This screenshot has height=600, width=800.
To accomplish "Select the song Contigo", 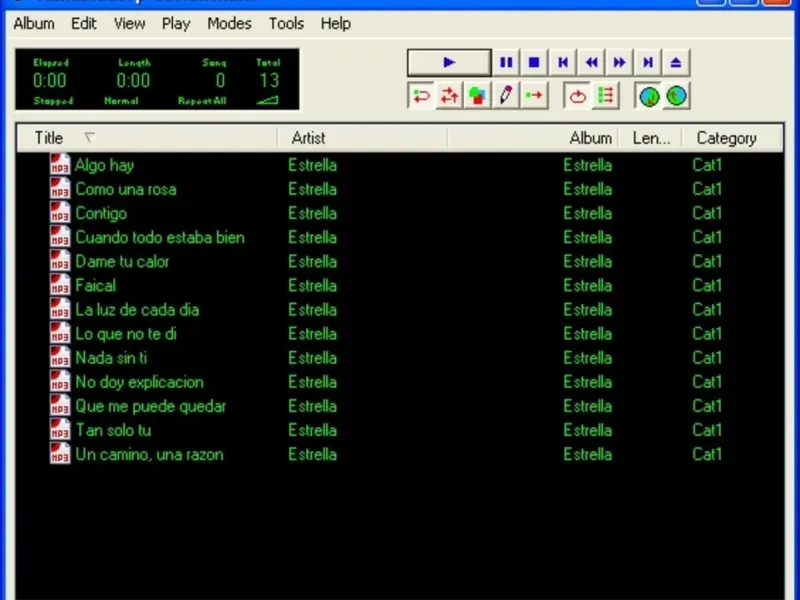I will pyautogui.click(x=101, y=213).
